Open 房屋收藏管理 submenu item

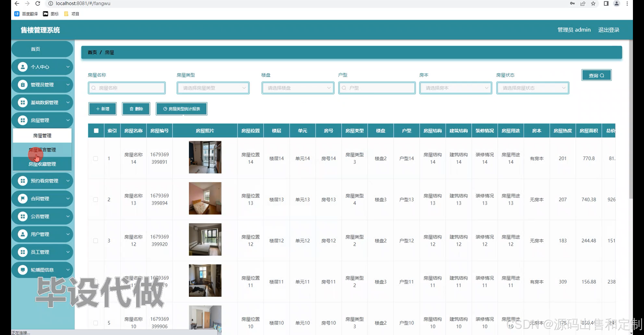click(42, 164)
